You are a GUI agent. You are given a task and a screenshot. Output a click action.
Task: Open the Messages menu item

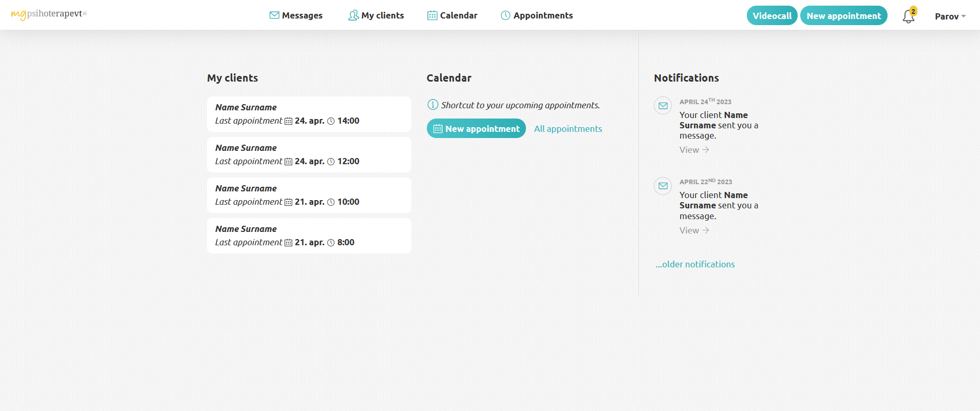[302, 15]
